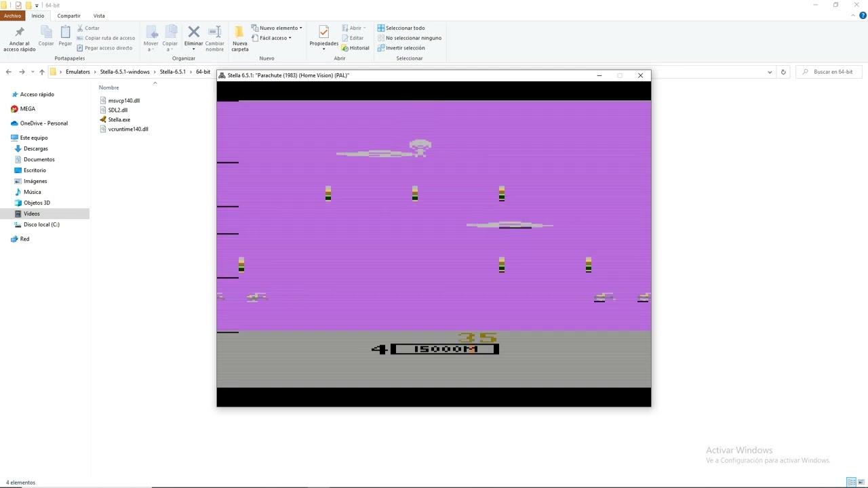Open the Abrir dropdown arrow

tap(364, 28)
